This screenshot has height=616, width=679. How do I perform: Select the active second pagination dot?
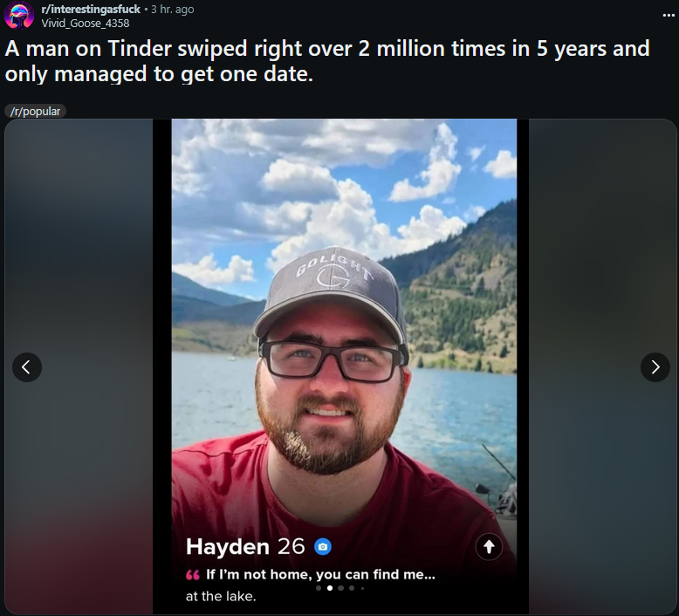330,588
